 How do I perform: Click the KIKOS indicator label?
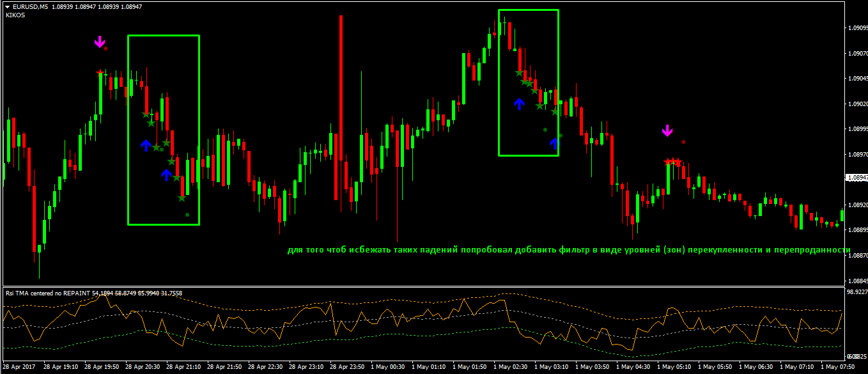click(x=15, y=15)
